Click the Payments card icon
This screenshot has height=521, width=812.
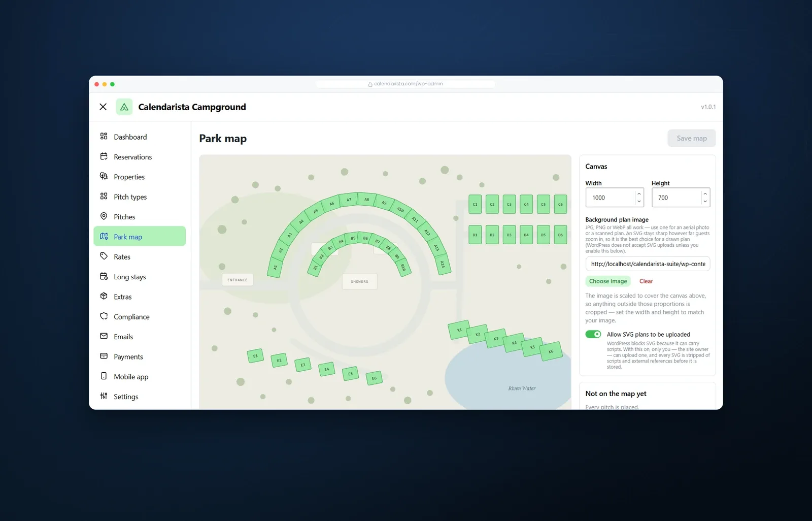[104, 356]
